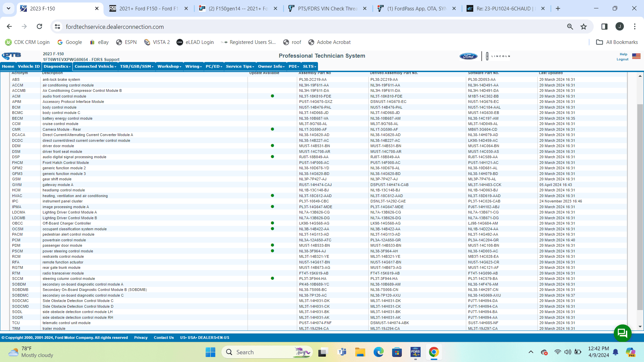
Task: Expand the Diagnostics dropdown menu
Action: click(57, 66)
